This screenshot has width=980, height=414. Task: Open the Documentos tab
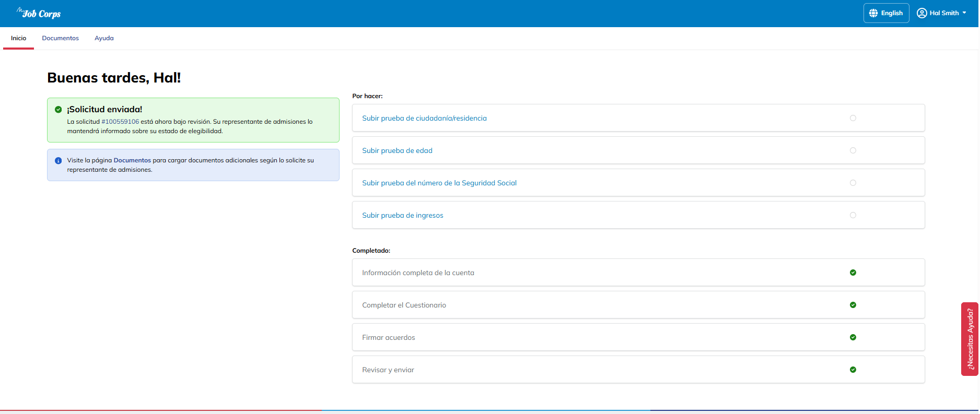(60, 38)
